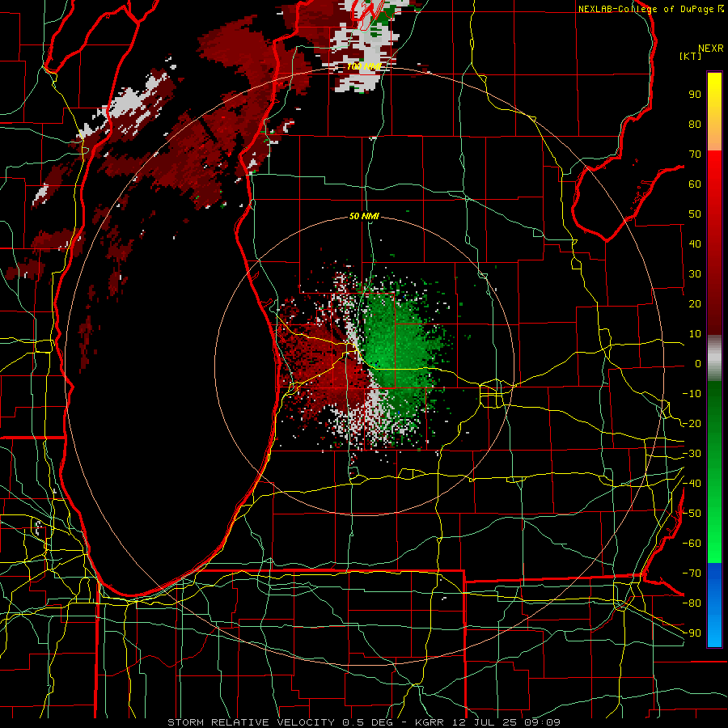Click the -30 label on the velocity scale
This screenshot has width=728, height=728.
click(692, 454)
